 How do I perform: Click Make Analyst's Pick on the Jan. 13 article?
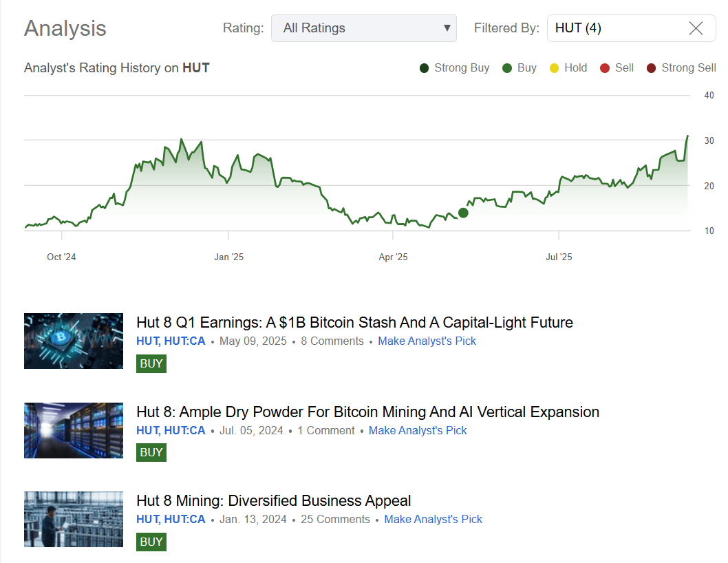click(433, 519)
